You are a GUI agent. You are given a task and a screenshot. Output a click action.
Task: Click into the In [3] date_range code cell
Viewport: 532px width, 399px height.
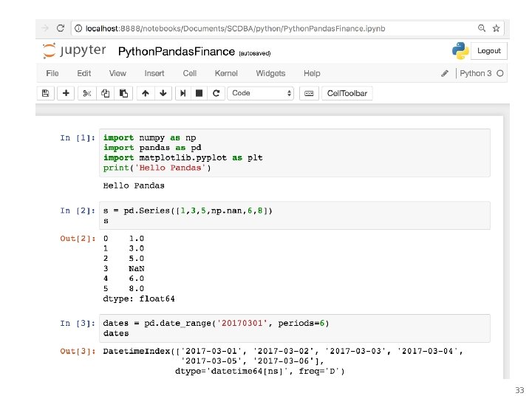tap(295, 328)
